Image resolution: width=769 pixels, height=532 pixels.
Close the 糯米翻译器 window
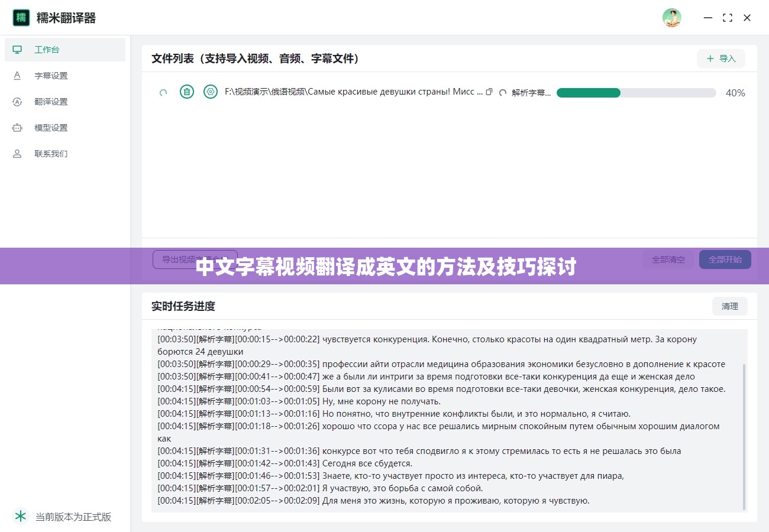click(x=747, y=18)
